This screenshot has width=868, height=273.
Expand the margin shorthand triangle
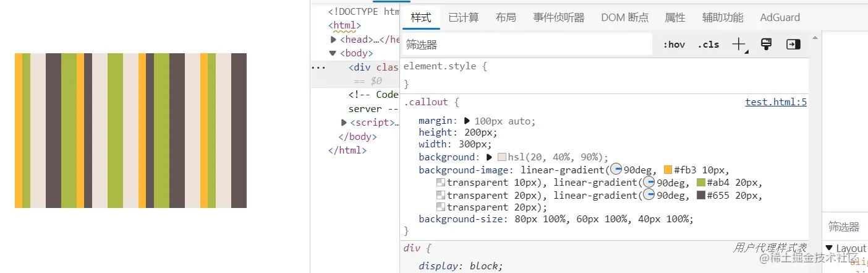pos(467,121)
